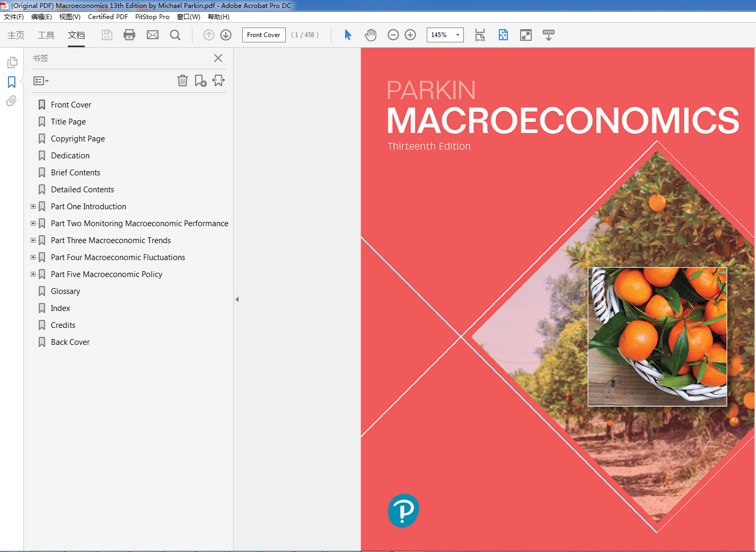Jump to Detailed Contents bookmark
The width and height of the screenshot is (756, 552).
[83, 190]
